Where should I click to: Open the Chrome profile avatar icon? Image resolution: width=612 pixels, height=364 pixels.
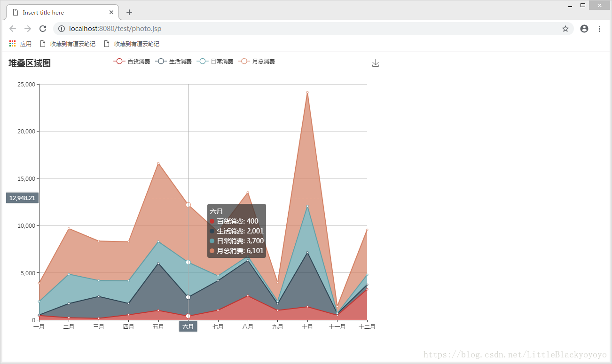584,29
